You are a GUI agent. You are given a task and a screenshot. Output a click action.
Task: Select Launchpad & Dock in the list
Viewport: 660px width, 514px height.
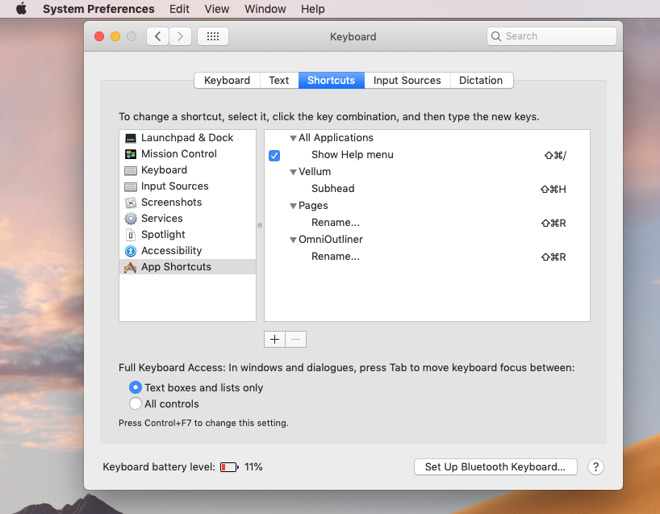[188, 138]
